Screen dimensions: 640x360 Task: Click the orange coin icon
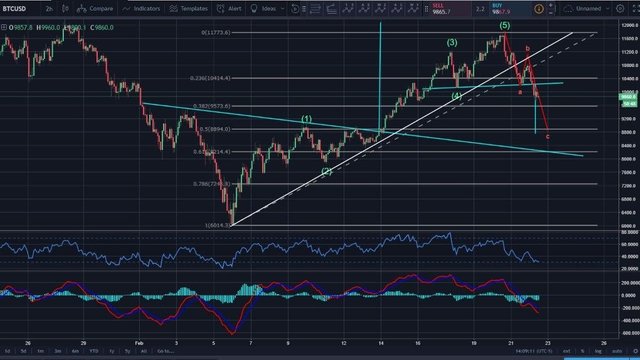(x=539, y=9)
